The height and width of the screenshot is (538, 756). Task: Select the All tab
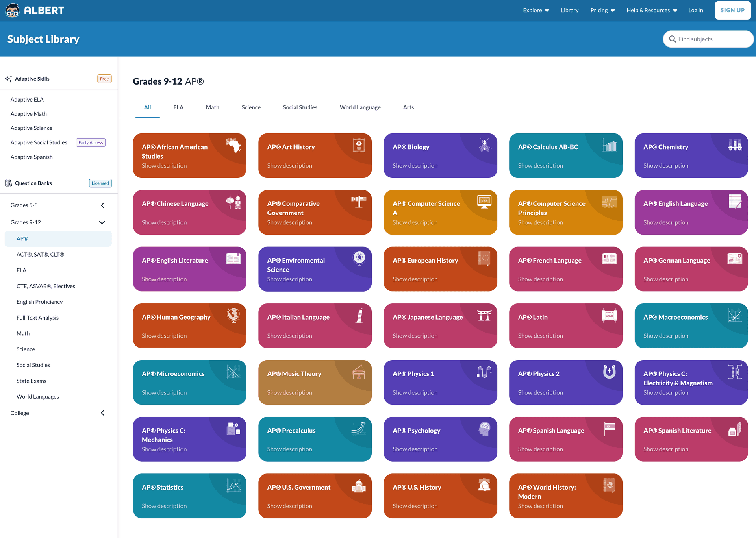[148, 107]
